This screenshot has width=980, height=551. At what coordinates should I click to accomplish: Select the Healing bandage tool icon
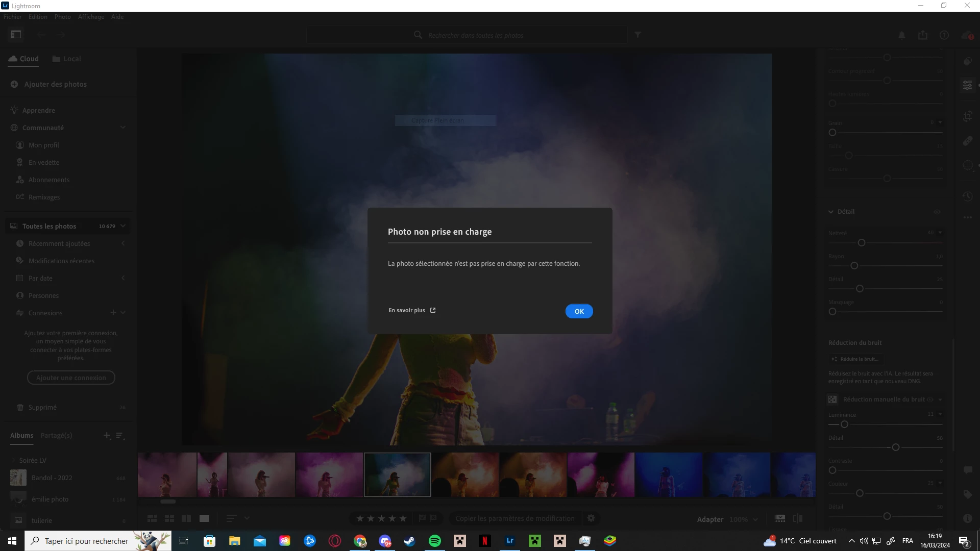tap(967, 141)
